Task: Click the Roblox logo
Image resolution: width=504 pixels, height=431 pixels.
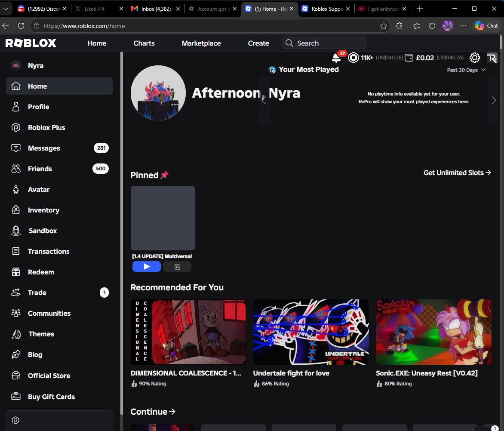Action: 31,43
